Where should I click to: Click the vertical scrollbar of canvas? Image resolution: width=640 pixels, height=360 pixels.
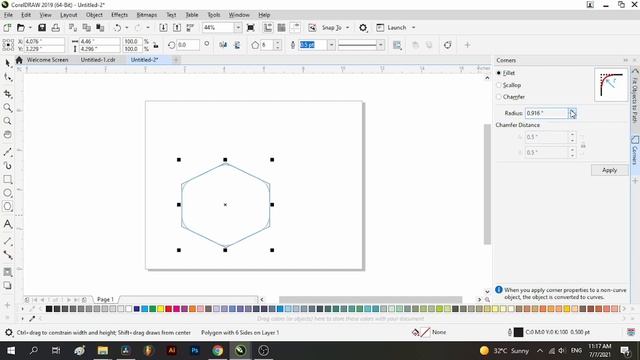[x=487, y=184]
